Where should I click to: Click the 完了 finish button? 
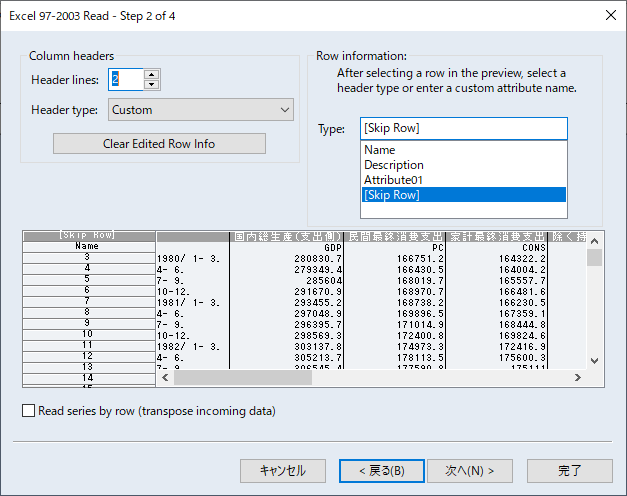tap(570, 471)
